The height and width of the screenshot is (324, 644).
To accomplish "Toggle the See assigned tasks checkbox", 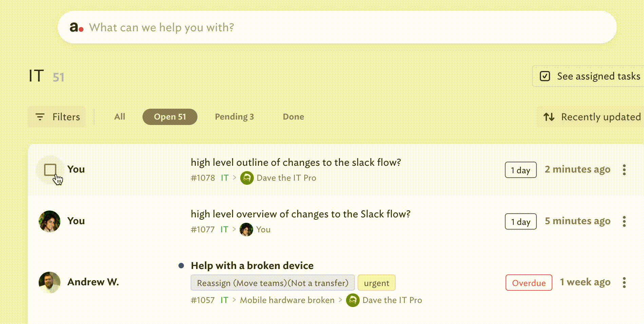I will (545, 76).
